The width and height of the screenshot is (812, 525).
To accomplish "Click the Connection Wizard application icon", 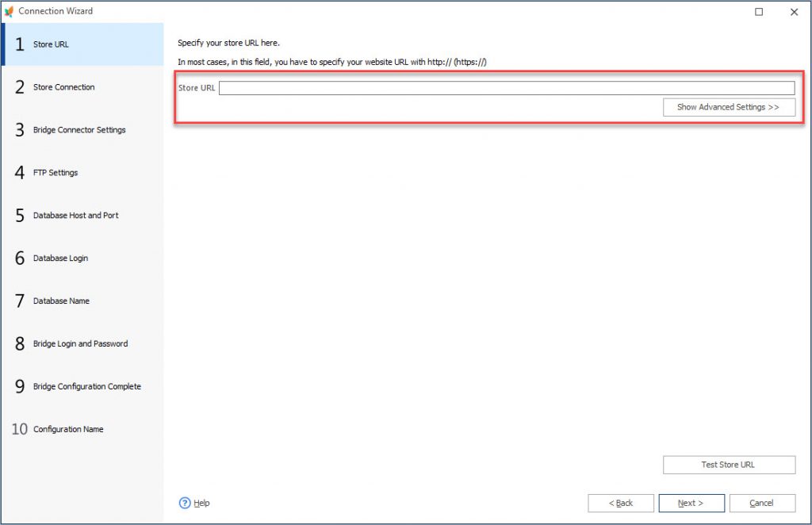I will click(x=10, y=11).
